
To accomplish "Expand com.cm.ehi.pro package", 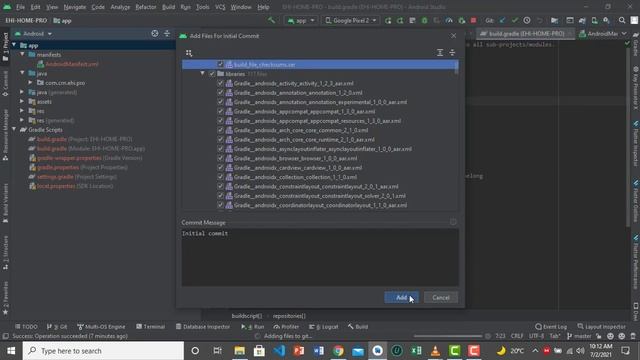I will point(30,83).
